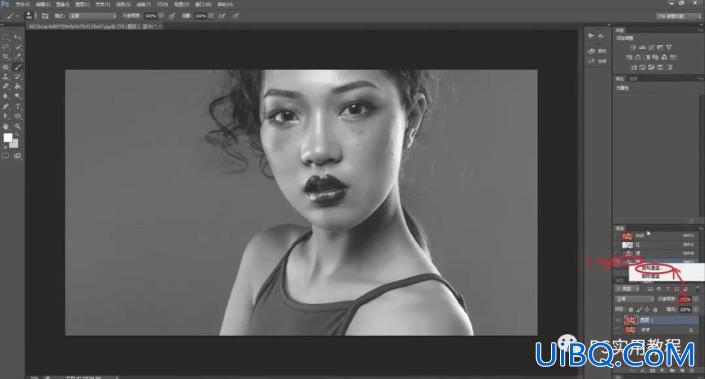
Task: Add a Vibrance adjustment
Action: 669,47
